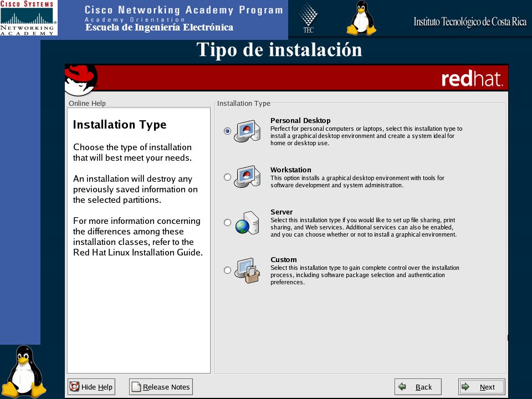Click the Server description about file sharing
The image size is (532, 399).
pos(364,227)
